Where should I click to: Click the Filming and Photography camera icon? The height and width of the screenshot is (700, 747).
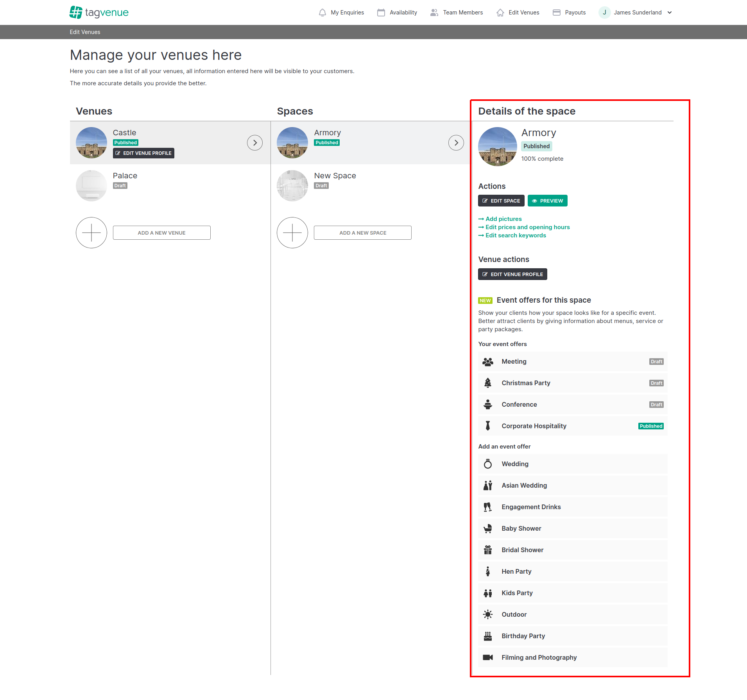(488, 657)
